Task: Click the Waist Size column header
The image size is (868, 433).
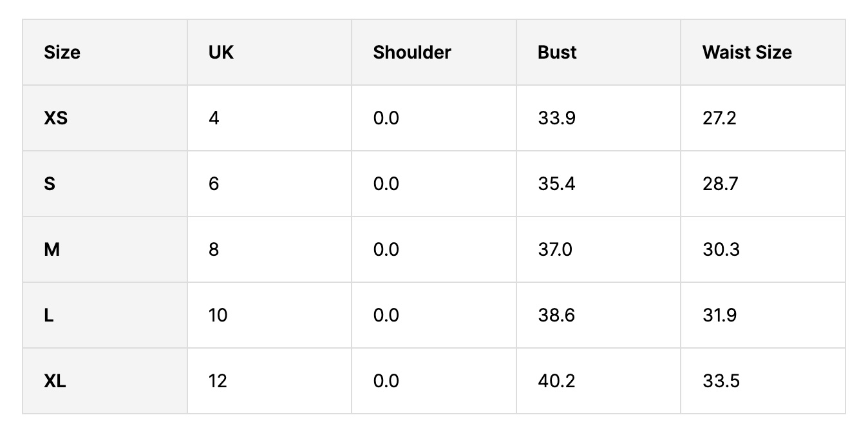Action: click(747, 52)
